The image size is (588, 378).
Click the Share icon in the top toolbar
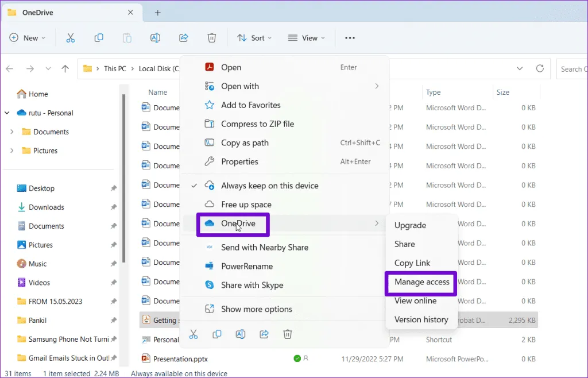coord(184,38)
